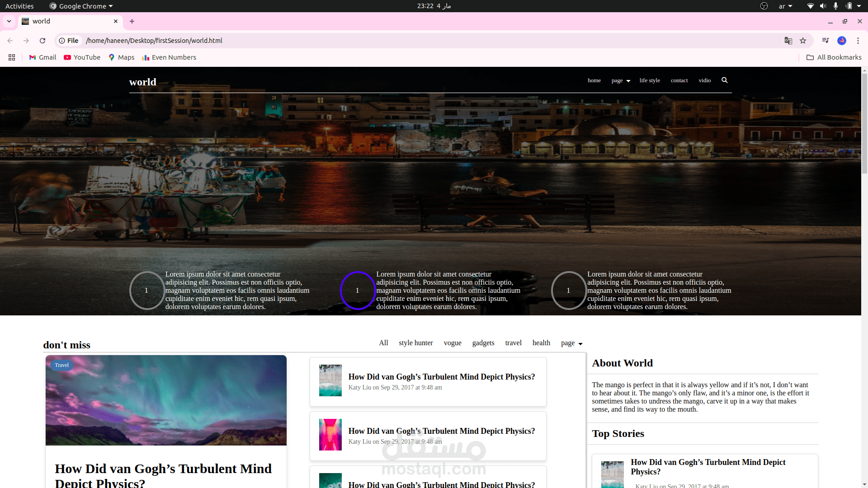Bookmark this page with the star icon

803,41
